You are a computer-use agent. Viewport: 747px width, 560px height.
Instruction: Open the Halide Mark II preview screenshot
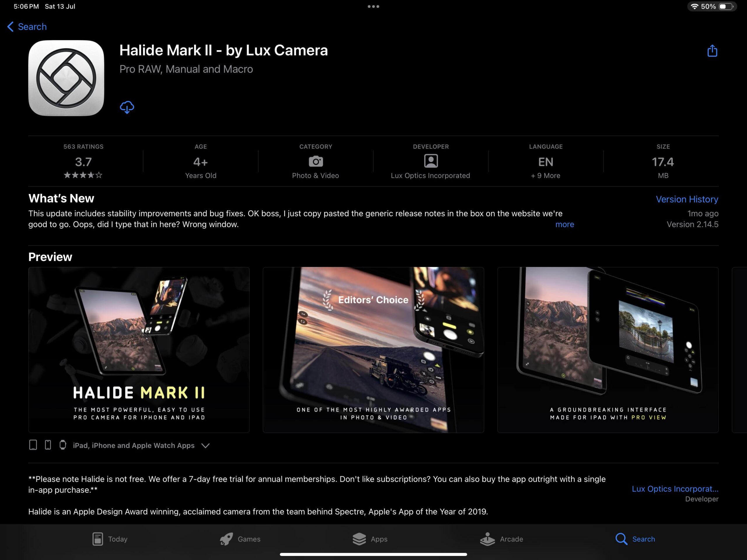pos(139,350)
